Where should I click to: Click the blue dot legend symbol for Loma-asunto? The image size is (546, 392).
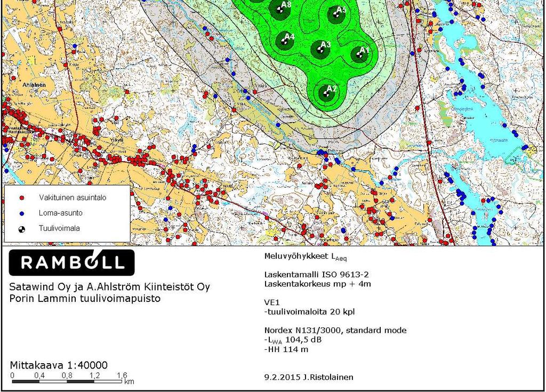[22, 213]
